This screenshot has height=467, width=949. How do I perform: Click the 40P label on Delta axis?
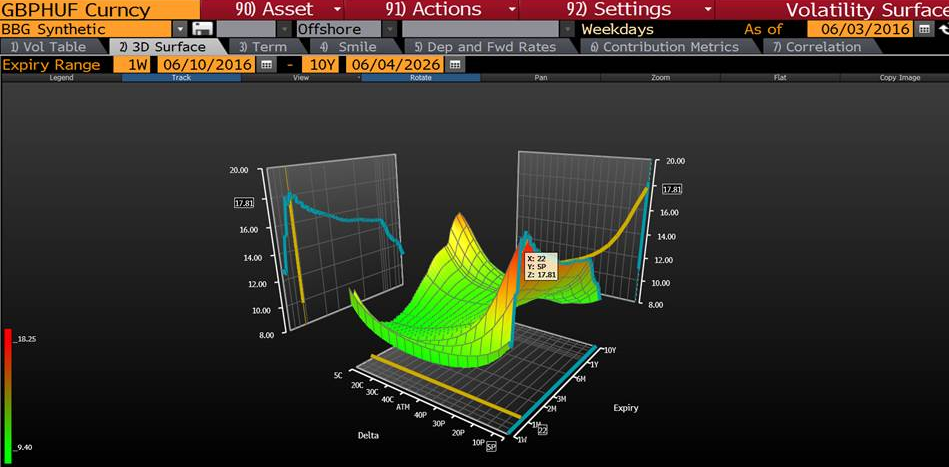pyautogui.click(x=422, y=414)
